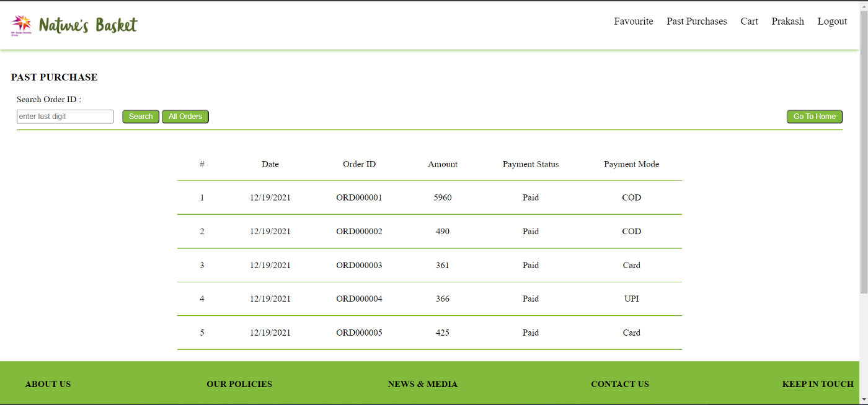Log out using the Logout link
The width and height of the screenshot is (868, 405).
click(831, 21)
